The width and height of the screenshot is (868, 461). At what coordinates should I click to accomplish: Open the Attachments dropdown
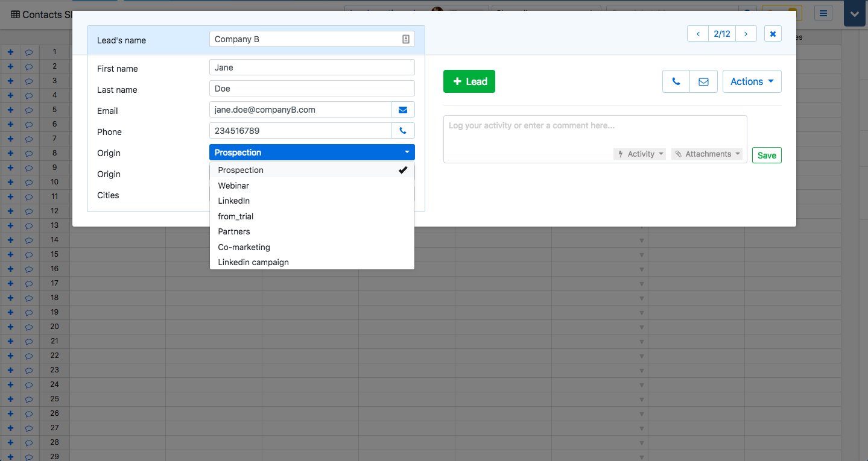click(x=707, y=154)
